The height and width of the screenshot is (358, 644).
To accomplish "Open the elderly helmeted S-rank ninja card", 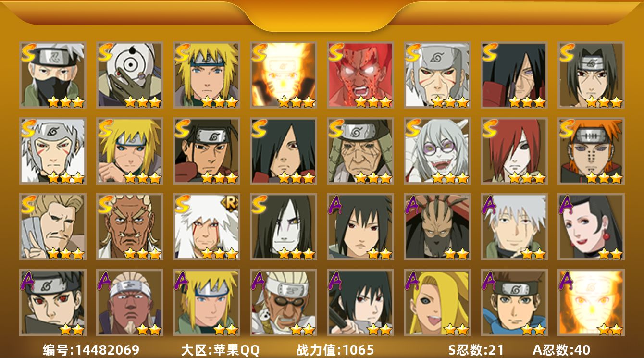I will [360, 151].
